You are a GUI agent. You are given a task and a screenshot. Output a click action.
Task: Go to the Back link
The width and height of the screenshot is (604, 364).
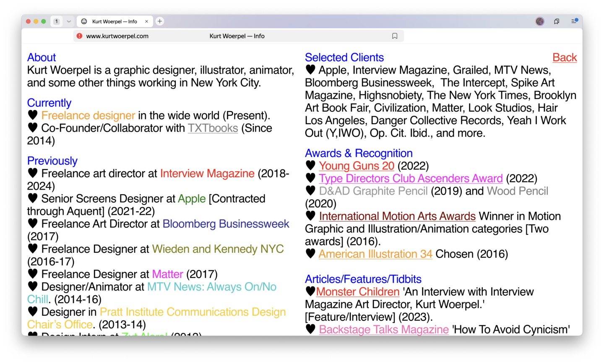tap(564, 57)
